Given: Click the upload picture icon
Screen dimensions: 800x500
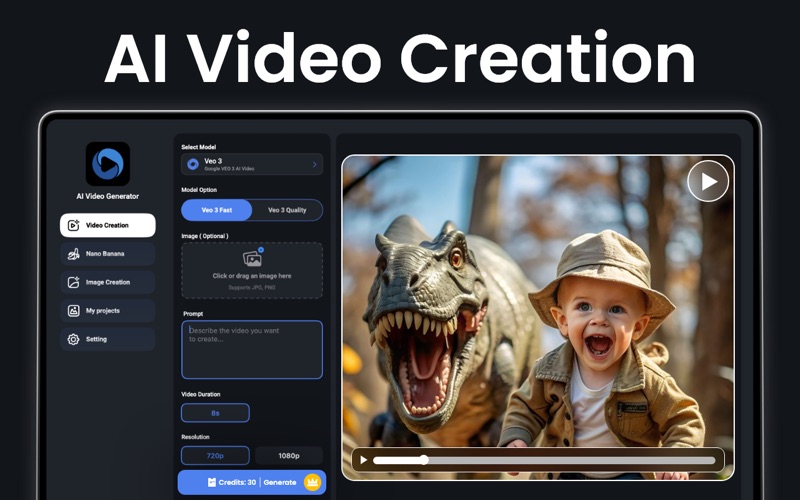Looking at the screenshot, I should (x=253, y=258).
